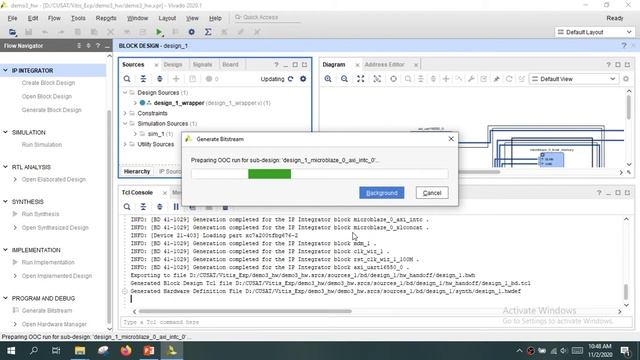Add sources with plus icon

tap(176, 79)
